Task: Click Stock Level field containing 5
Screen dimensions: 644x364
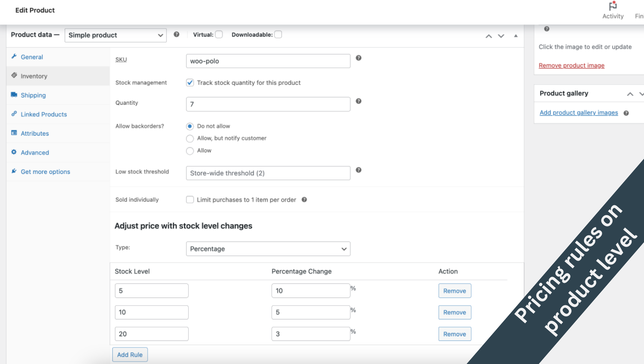Action: point(152,291)
